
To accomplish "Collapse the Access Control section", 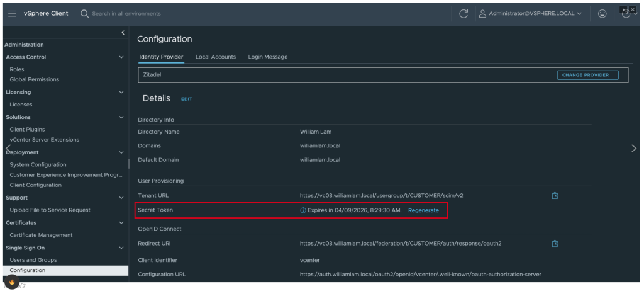I will click(x=121, y=57).
